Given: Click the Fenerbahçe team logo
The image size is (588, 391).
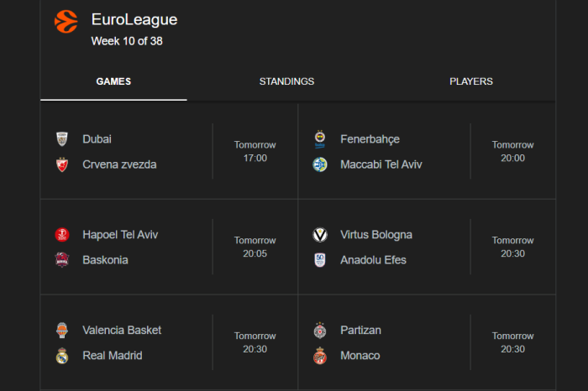Looking at the screenshot, I should tap(319, 139).
